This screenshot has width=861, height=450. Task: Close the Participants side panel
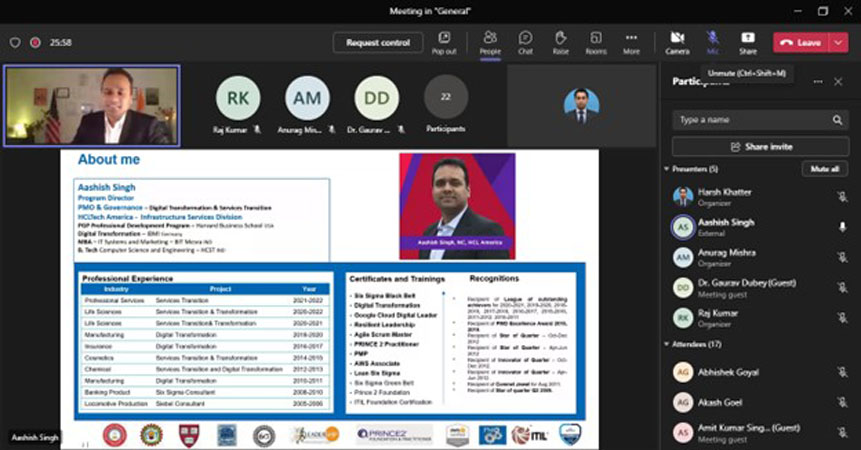[x=838, y=82]
